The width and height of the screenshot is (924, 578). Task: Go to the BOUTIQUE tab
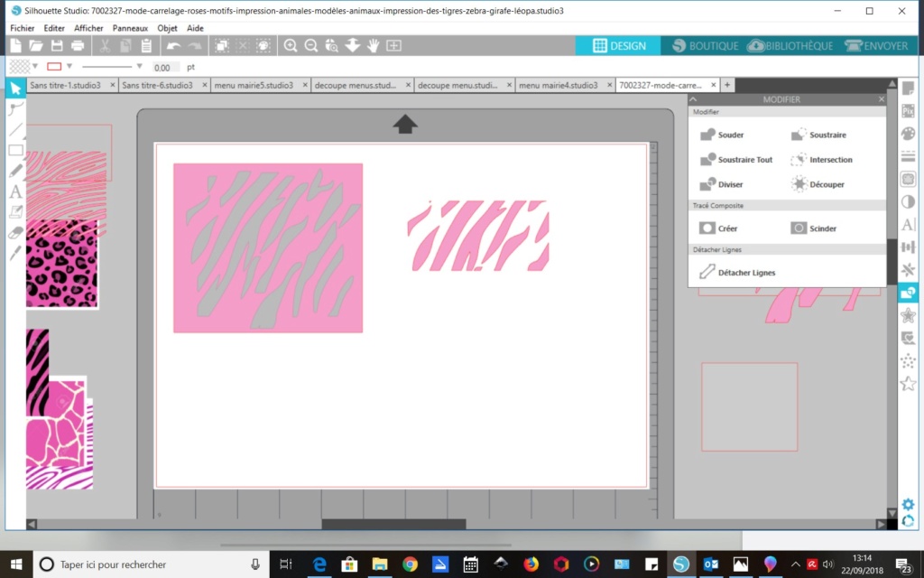click(705, 45)
